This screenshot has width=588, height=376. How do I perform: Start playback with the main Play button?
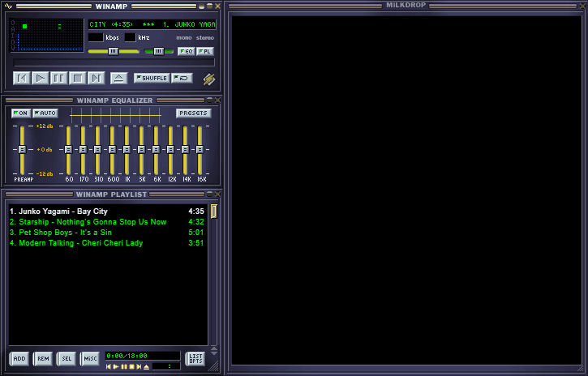point(40,79)
